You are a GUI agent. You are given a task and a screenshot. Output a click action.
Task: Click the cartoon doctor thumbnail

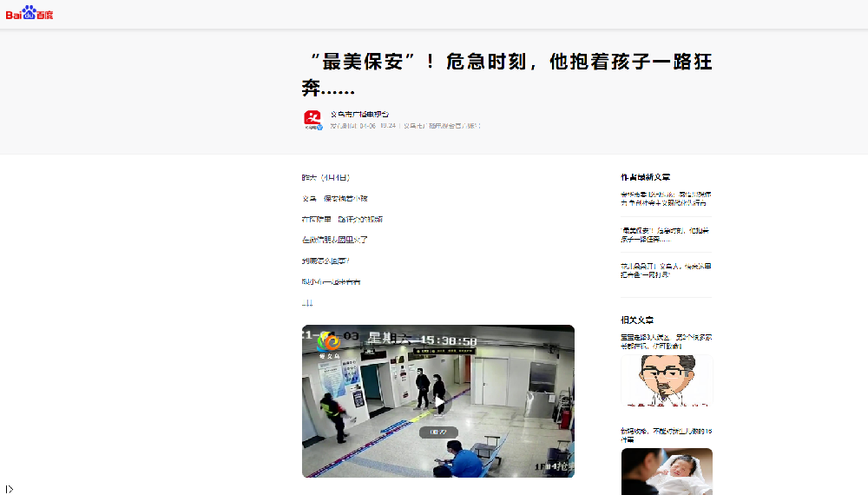(667, 379)
